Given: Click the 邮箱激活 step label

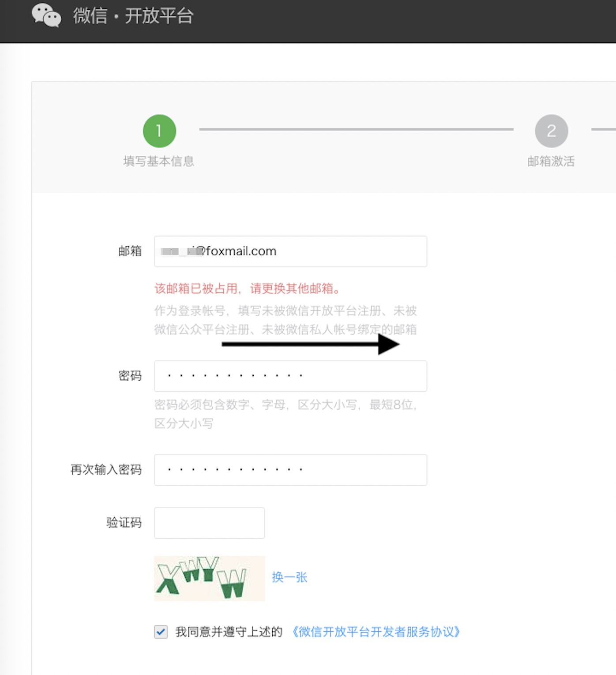Looking at the screenshot, I should point(551,161).
